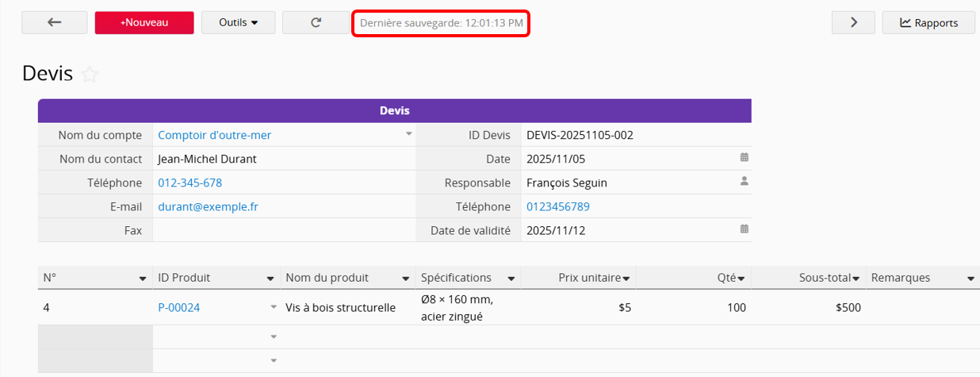
Task: Open product link P-00024
Action: coord(178,307)
